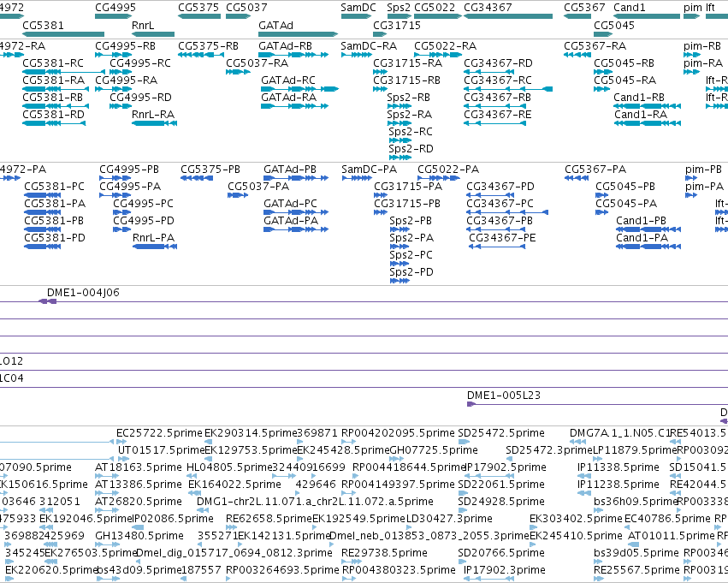The height and width of the screenshot is (583, 728).
Task: Click EST SD25472.3prime label
Action: (549, 450)
